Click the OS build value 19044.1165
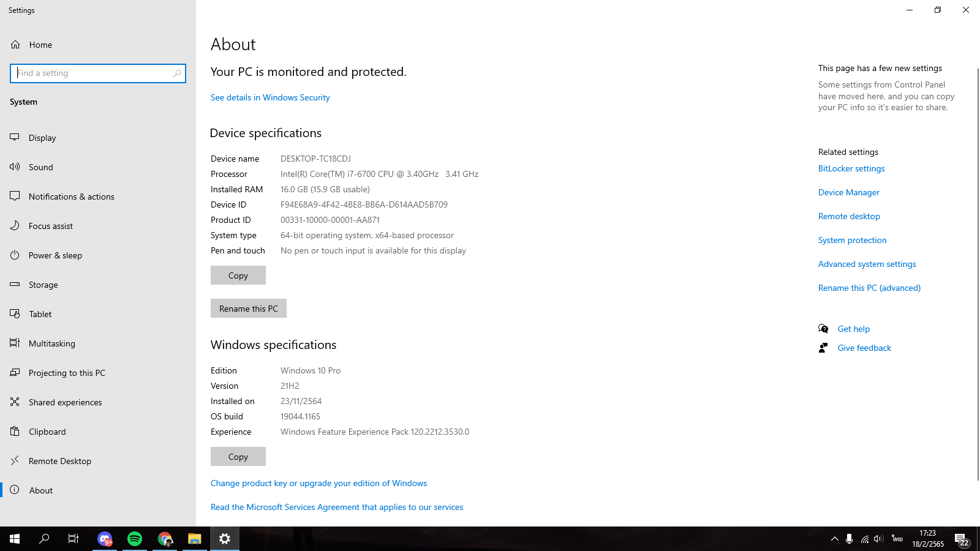The image size is (980, 551). 300,416
